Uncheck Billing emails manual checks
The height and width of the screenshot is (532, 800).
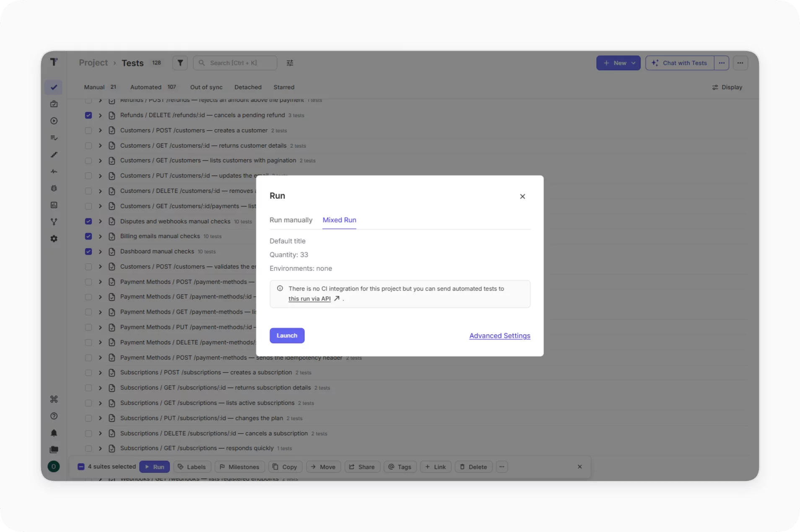coord(88,236)
